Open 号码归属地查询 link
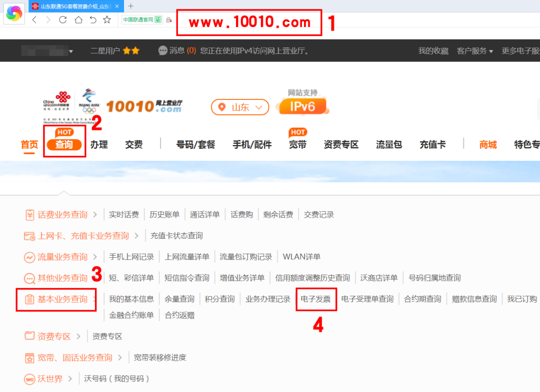The image size is (540, 392). click(x=434, y=278)
